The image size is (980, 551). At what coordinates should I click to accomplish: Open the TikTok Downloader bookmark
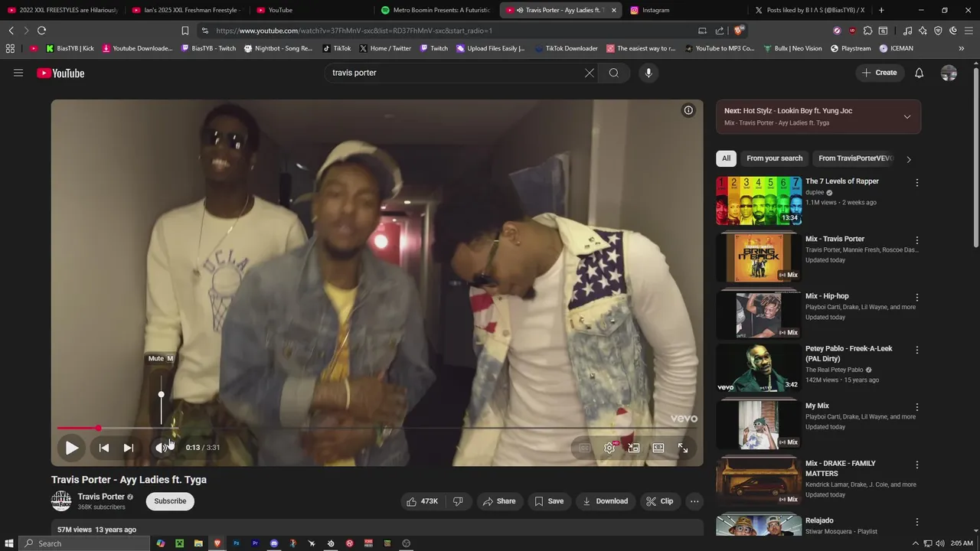[x=566, y=48]
